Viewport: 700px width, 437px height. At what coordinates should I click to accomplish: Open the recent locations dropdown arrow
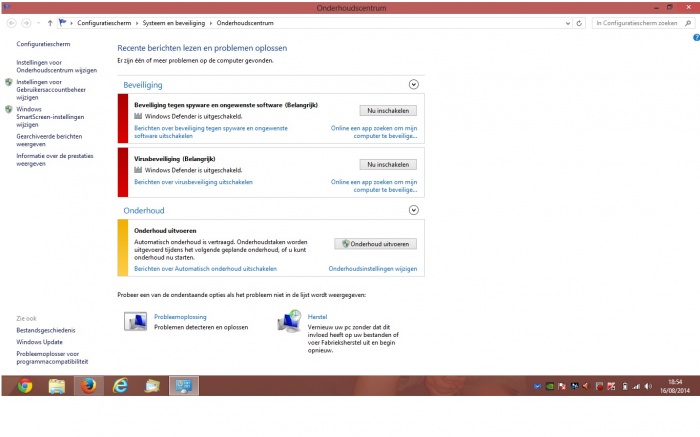click(x=39, y=23)
